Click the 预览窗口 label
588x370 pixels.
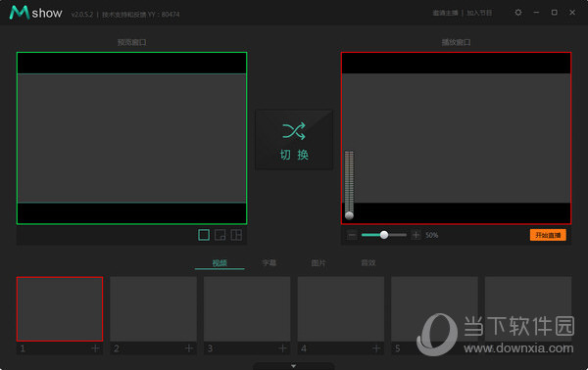131,42
